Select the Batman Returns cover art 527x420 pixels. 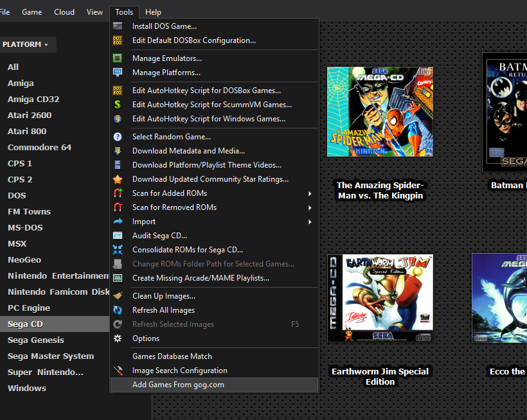505,112
